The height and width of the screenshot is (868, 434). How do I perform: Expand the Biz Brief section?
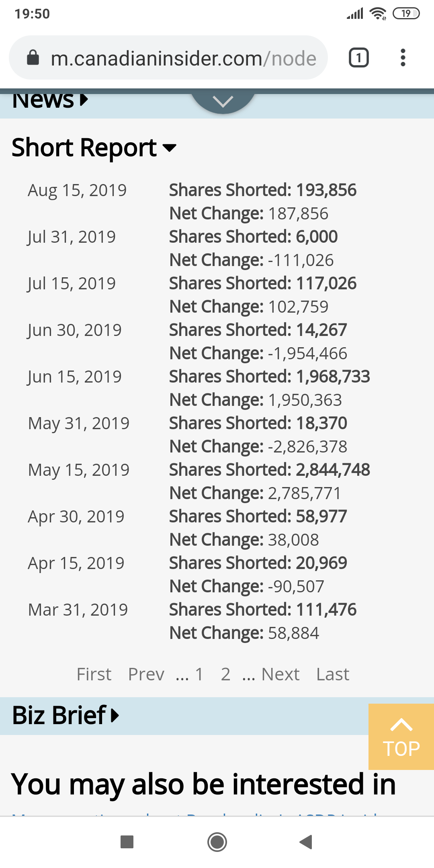point(66,716)
